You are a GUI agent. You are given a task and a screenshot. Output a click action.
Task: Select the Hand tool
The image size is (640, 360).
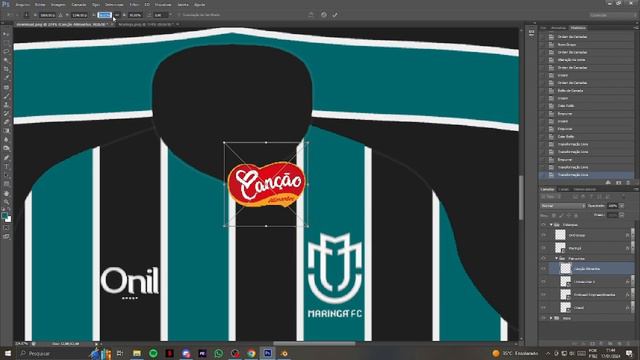[6, 193]
